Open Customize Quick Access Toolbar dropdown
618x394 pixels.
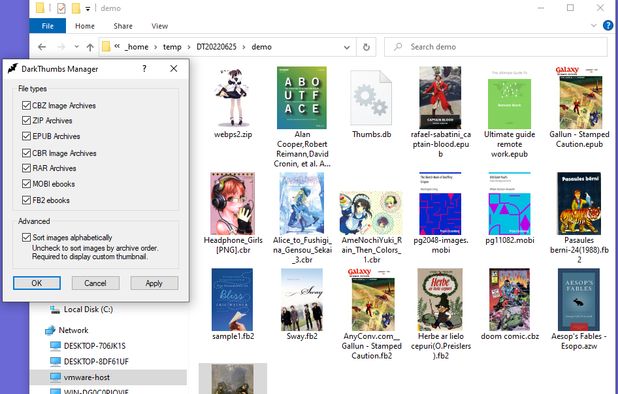pyautogui.click(x=87, y=8)
